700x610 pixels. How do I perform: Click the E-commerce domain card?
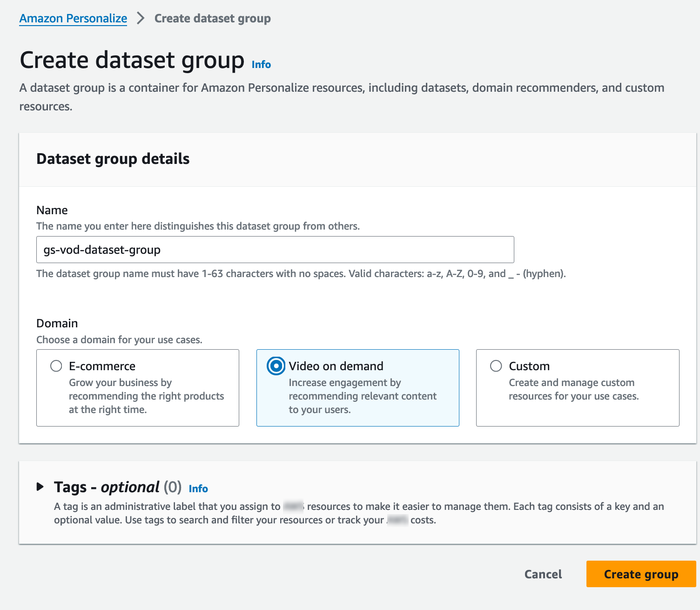tap(138, 388)
